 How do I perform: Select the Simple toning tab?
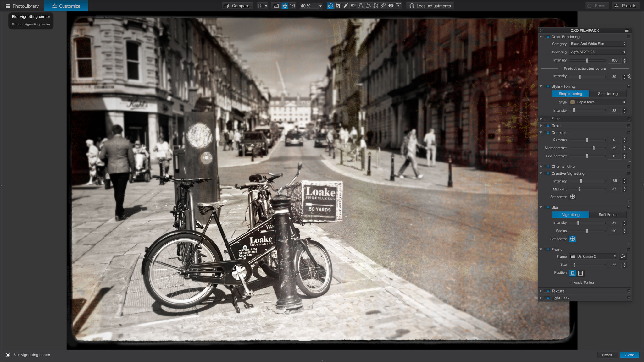click(x=570, y=94)
